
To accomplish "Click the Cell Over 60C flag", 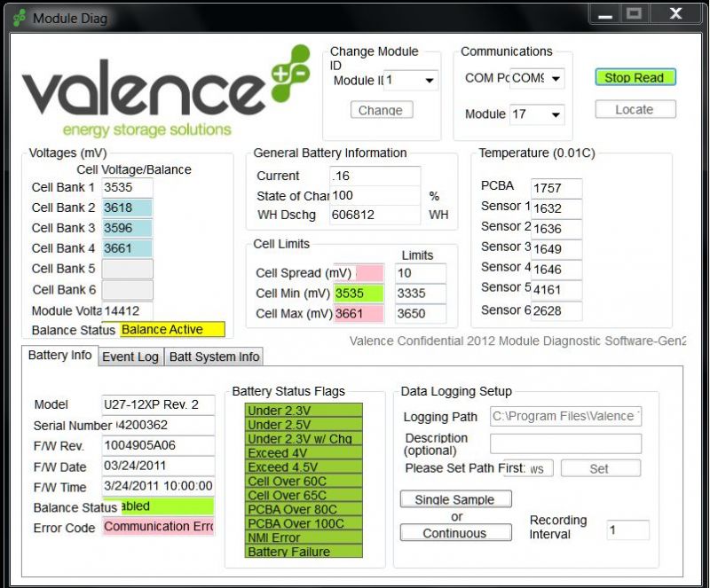I will pos(304,481).
